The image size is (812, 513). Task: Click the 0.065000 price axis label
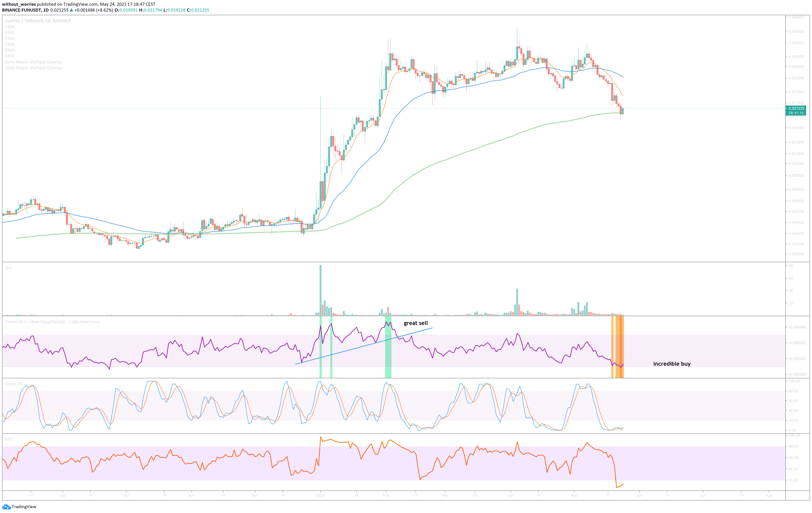[x=796, y=31]
